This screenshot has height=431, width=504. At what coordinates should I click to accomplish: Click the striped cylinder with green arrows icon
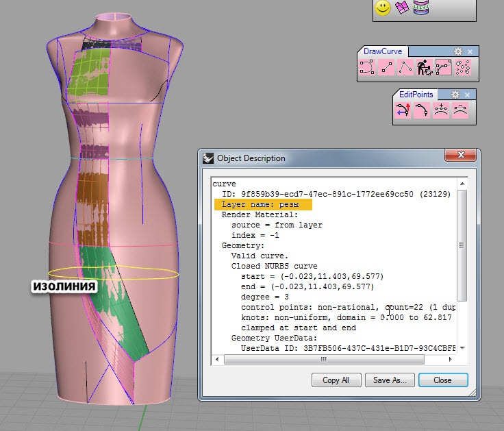pyautogui.click(x=420, y=8)
